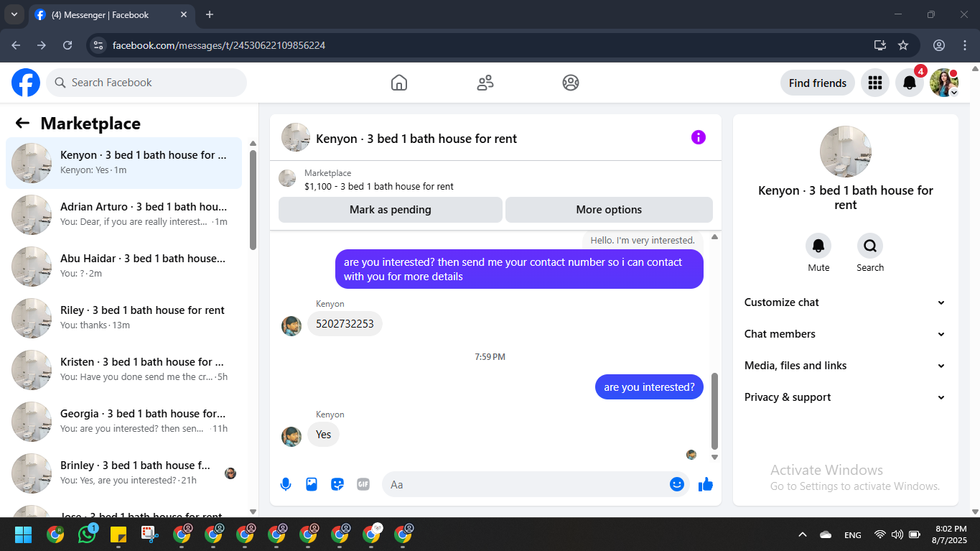Click the "7:59 PM" timestamp
The width and height of the screenshot is (980, 551).
pos(490,357)
